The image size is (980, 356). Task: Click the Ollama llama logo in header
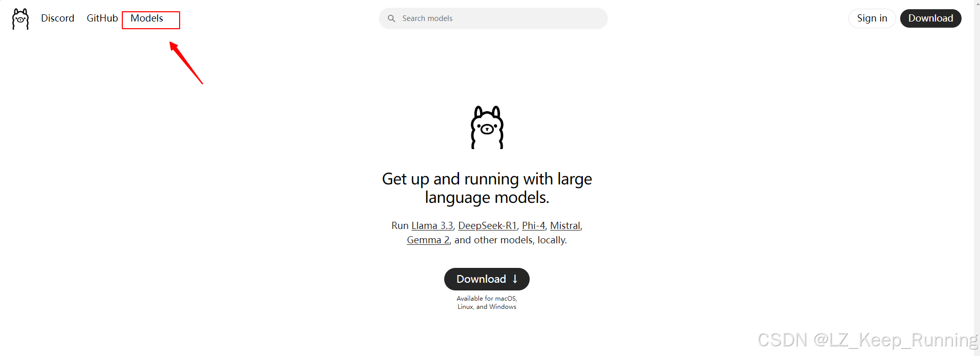pyautogui.click(x=20, y=19)
